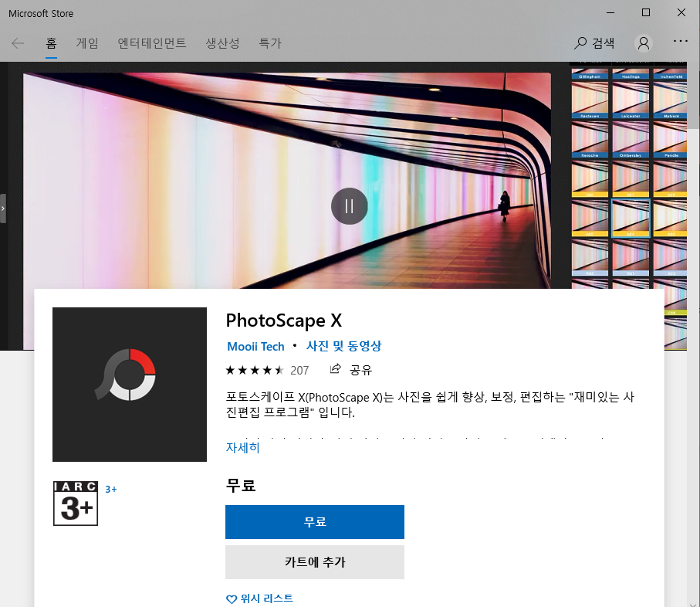Click the PhotoScape X title text
The width and height of the screenshot is (700, 607).
click(283, 320)
